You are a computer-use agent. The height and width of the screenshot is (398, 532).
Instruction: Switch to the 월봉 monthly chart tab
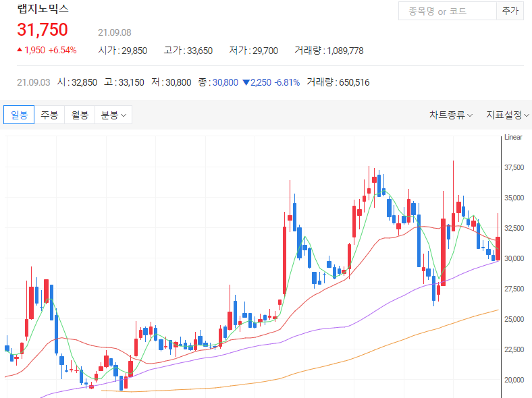coord(80,115)
